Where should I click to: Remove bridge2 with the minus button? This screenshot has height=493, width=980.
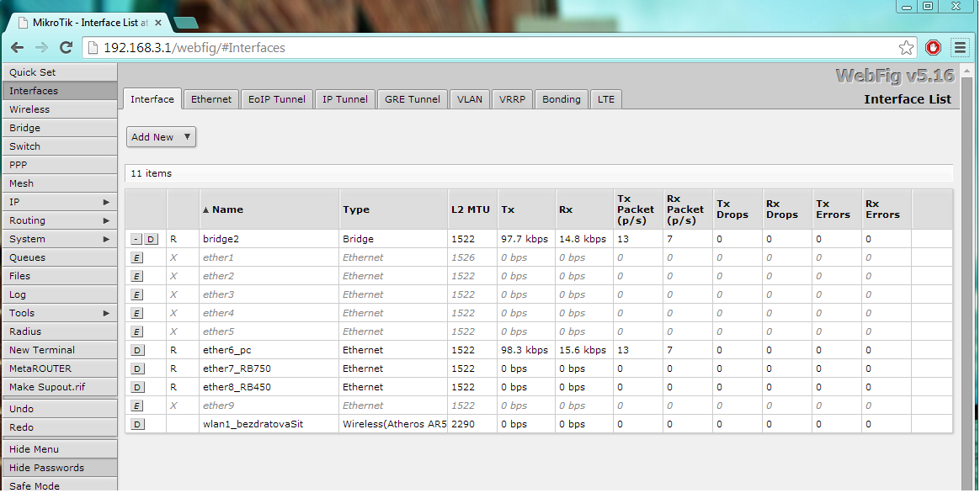click(136, 239)
